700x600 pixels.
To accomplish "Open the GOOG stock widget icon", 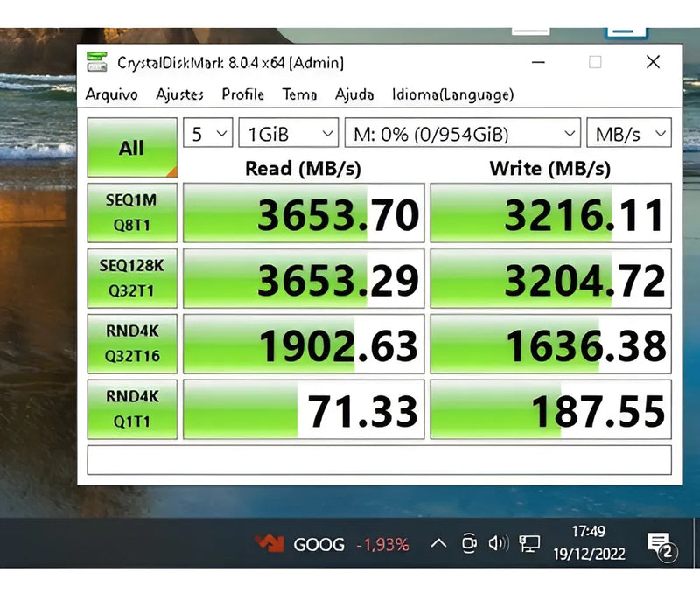I will tap(269, 544).
